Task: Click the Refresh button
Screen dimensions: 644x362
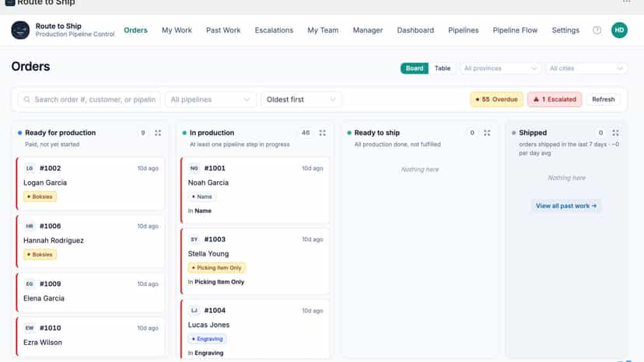Action: coord(603,99)
